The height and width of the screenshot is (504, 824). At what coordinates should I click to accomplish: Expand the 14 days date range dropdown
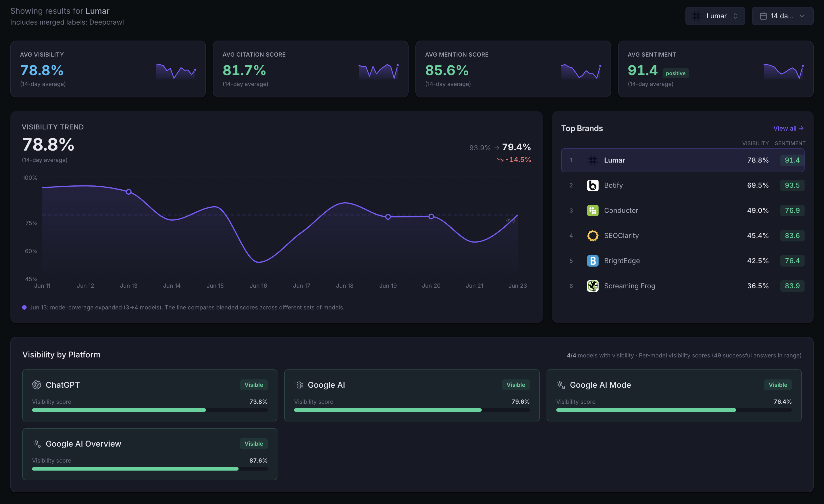[783, 16]
